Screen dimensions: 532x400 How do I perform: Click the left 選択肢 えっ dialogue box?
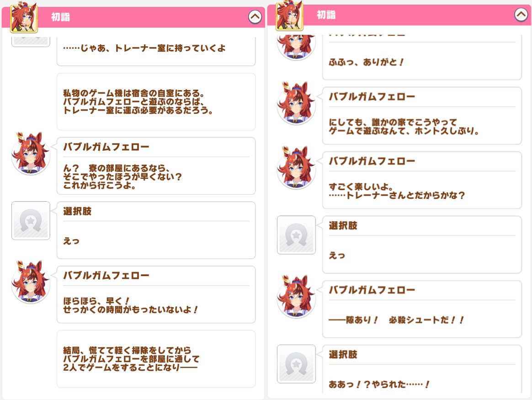tap(156, 230)
